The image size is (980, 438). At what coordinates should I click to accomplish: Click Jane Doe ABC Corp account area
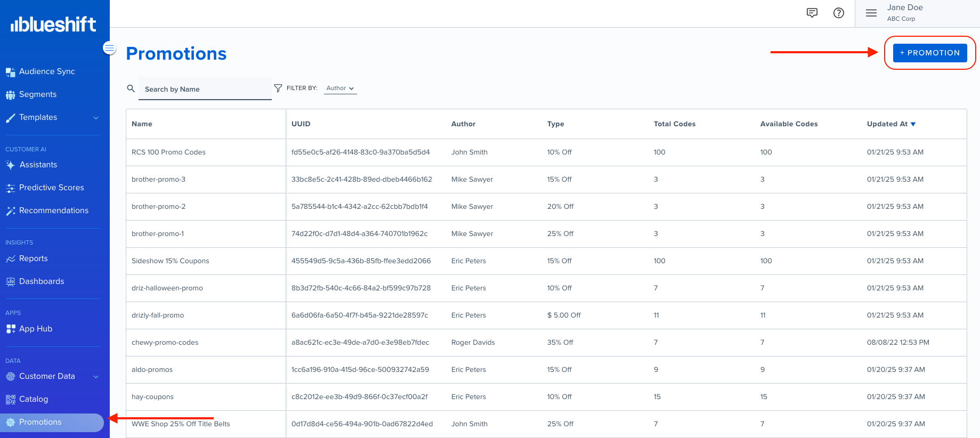pyautogui.click(x=905, y=13)
